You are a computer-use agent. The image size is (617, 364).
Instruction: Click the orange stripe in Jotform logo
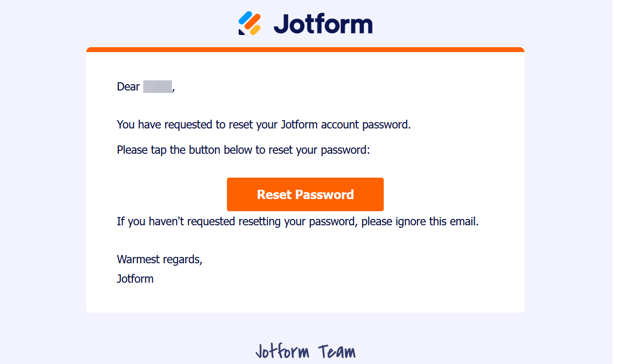(251, 22)
